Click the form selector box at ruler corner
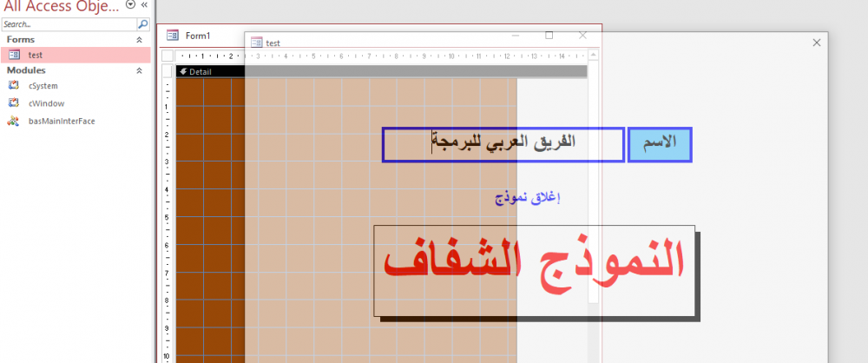Screen dimensions: 868x363 [x=168, y=56]
